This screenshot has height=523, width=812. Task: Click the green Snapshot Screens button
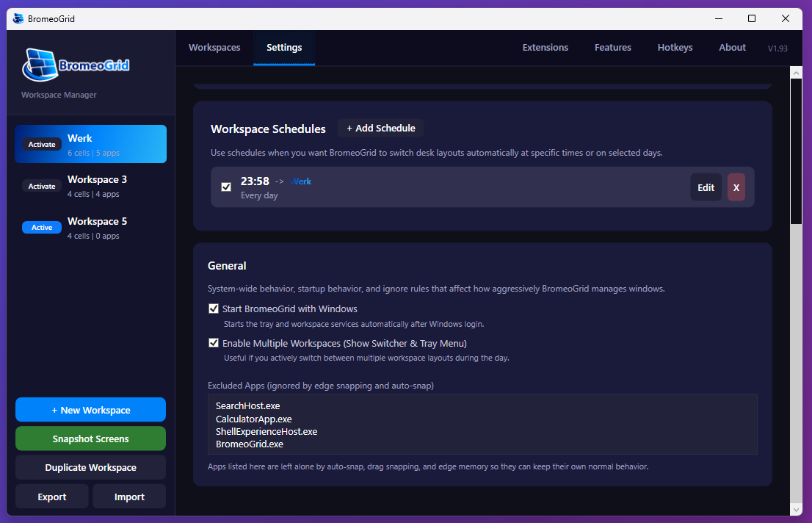90,439
